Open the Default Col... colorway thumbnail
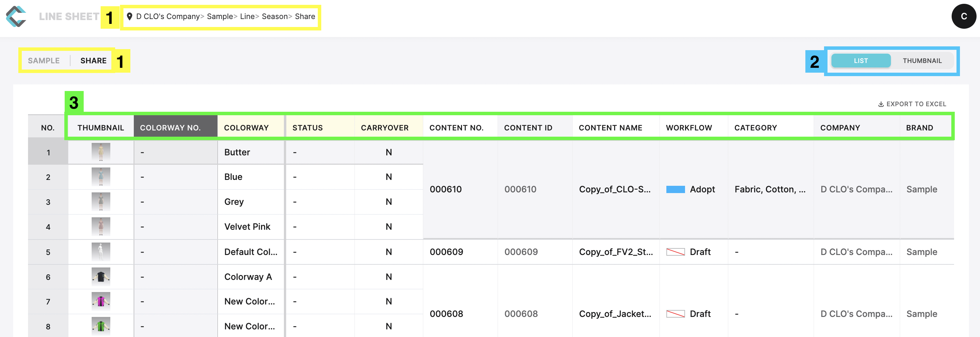The width and height of the screenshot is (980, 337). point(101,252)
